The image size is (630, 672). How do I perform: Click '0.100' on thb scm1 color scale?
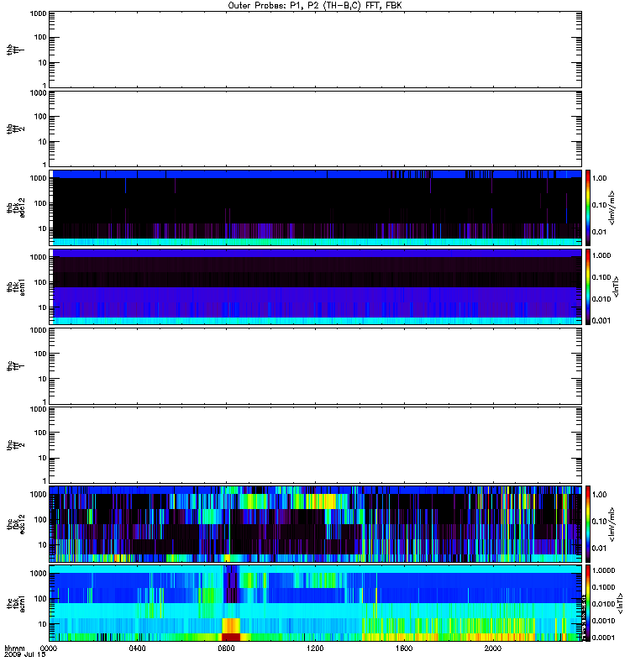tap(601, 277)
